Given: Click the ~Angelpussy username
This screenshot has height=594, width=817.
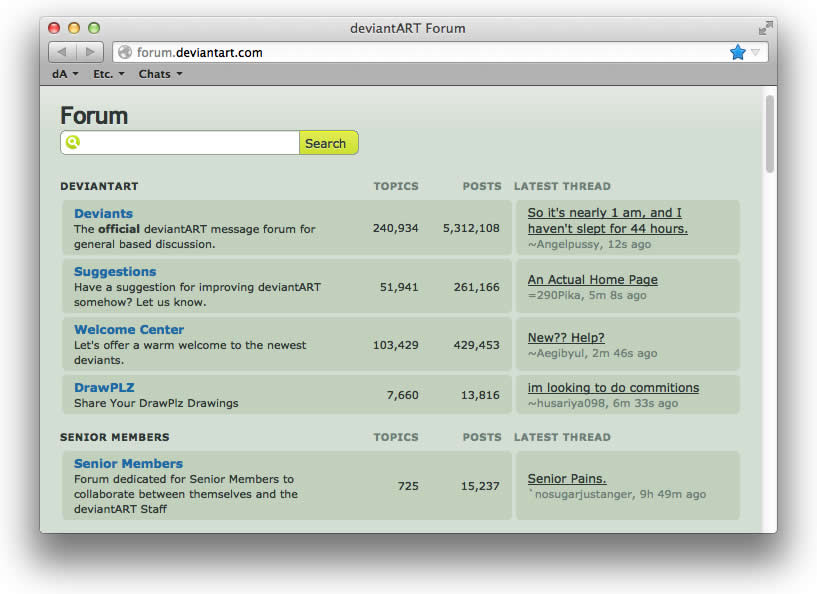Looking at the screenshot, I should click(x=563, y=244).
